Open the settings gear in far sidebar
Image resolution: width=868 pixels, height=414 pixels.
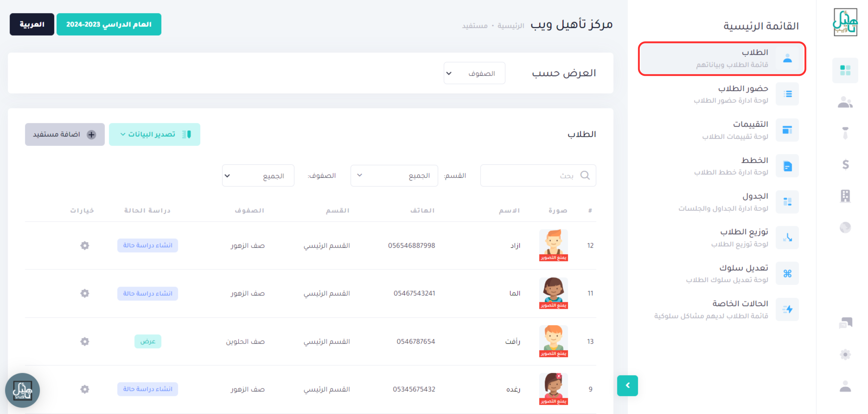coord(845,354)
